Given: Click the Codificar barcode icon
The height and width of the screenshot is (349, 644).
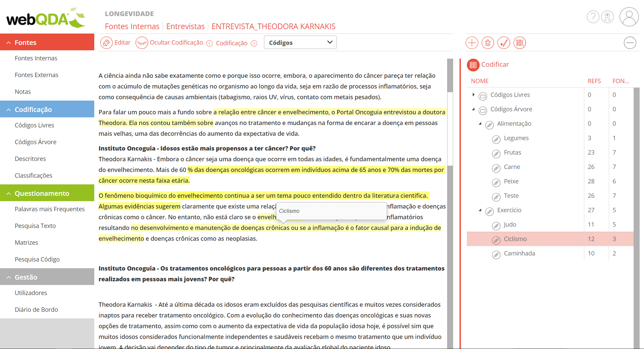Looking at the screenshot, I should tap(473, 65).
